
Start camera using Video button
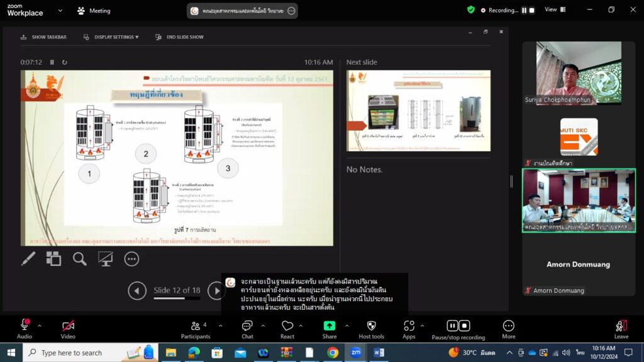pyautogui.click(x=68, y=329)
